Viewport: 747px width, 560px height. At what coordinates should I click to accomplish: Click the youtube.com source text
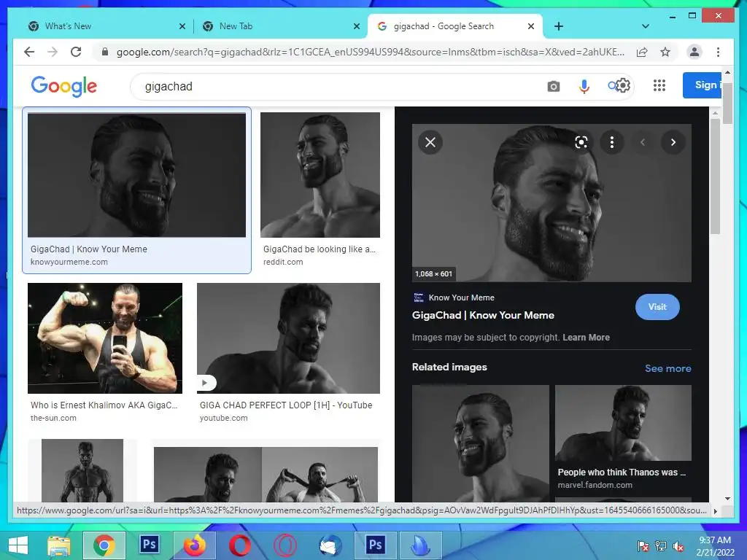click(x=223, y=418)
